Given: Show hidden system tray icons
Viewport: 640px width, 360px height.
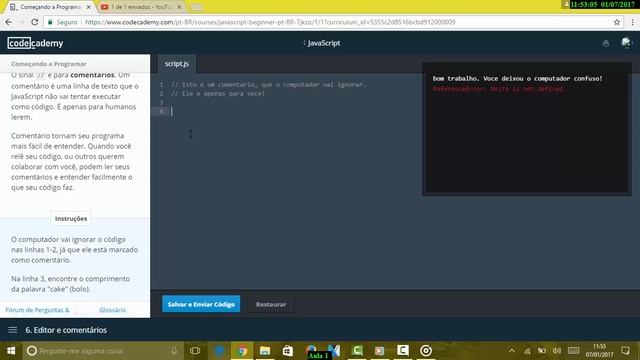Looking at the screenshot, I should (511, 351).
